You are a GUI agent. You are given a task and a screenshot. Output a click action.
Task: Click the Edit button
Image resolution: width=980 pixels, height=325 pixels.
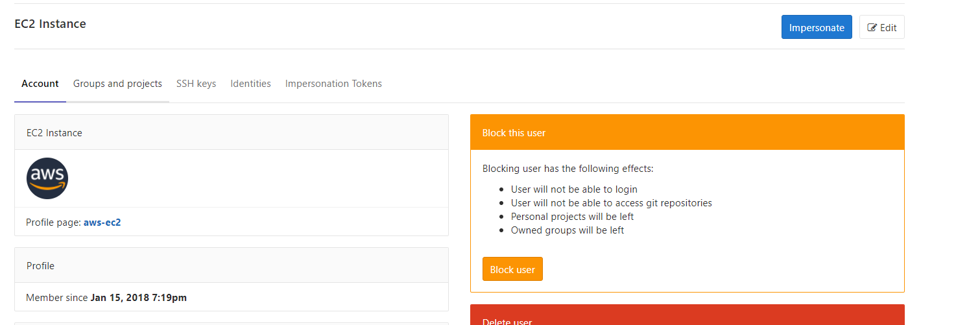coord(881,27)
